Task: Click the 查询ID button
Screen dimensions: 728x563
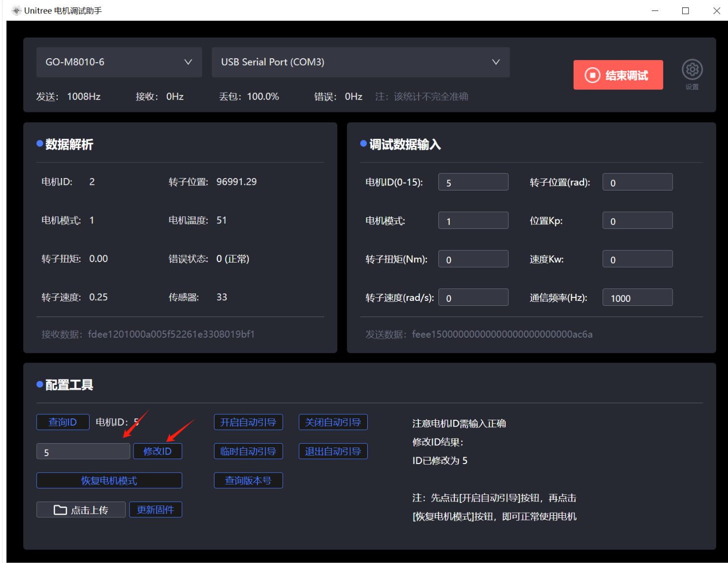Action: pyautogui.click(x=63, y=422)
